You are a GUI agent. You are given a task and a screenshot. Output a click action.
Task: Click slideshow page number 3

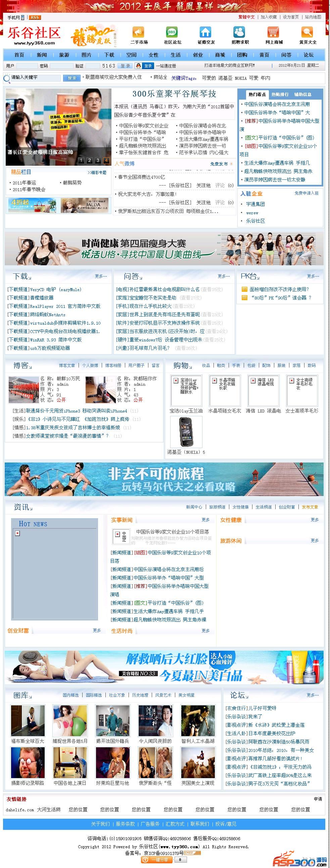tap(98, 160)
